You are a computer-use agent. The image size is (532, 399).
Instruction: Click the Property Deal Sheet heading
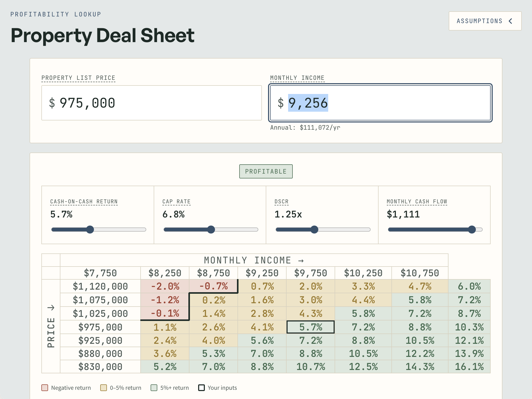103,35
